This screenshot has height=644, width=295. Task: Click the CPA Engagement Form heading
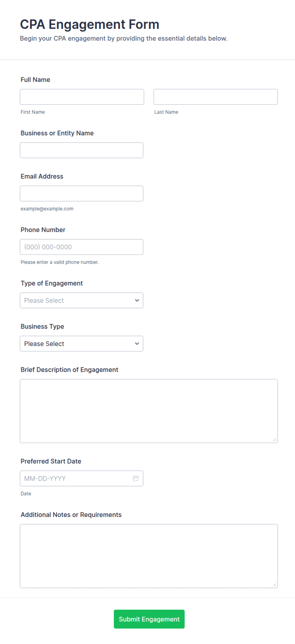point(89,24)
